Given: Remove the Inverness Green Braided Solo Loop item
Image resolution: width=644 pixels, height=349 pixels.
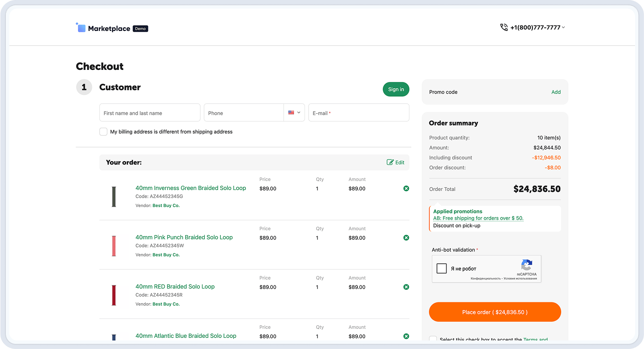Looking at the screenshot, I should (x=406, y=189).
